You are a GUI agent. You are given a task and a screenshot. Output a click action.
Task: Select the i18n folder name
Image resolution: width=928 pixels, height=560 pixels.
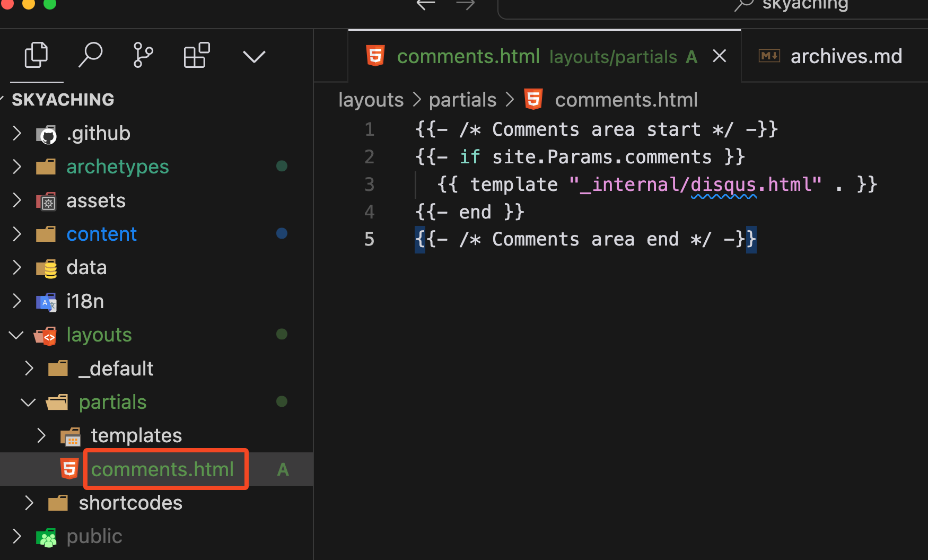coord(85,301)
